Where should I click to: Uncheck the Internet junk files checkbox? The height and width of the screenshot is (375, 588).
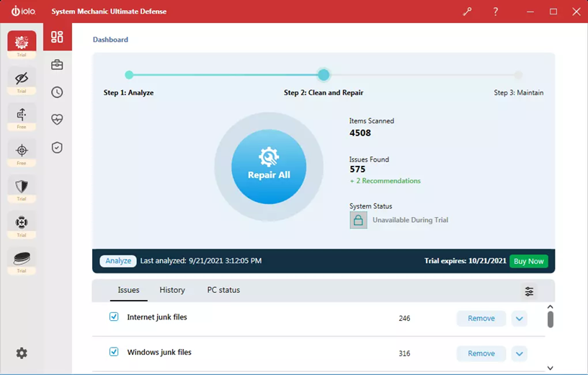pyautogui.click(x=114, y=317)
